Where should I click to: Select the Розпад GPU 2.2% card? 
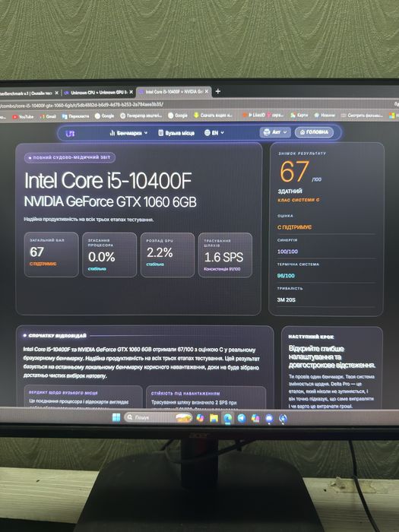[167, 255]
